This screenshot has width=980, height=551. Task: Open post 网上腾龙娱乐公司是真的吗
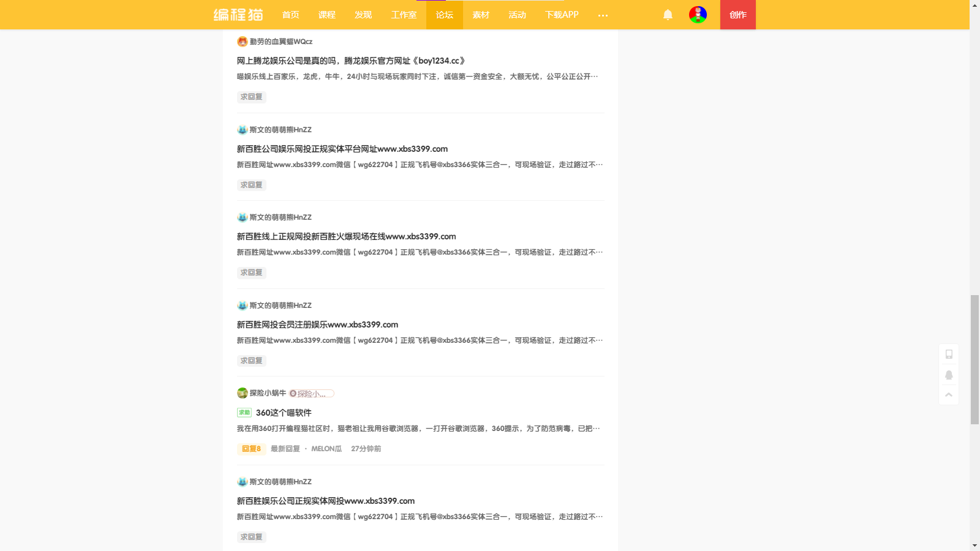[x=352, y=61]
